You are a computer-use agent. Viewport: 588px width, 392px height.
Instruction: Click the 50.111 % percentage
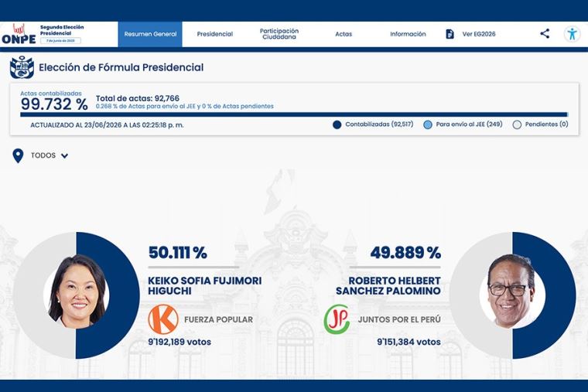coord(178,253)
